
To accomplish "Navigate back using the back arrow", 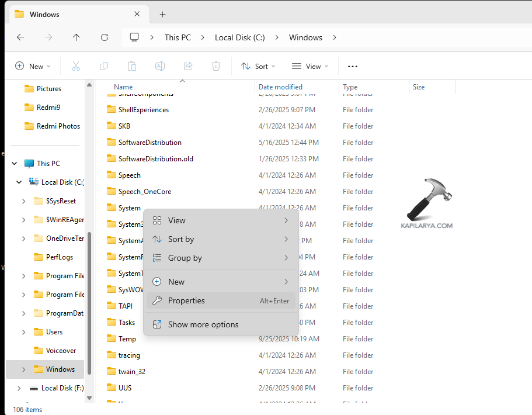I will [x=20, y=37].
